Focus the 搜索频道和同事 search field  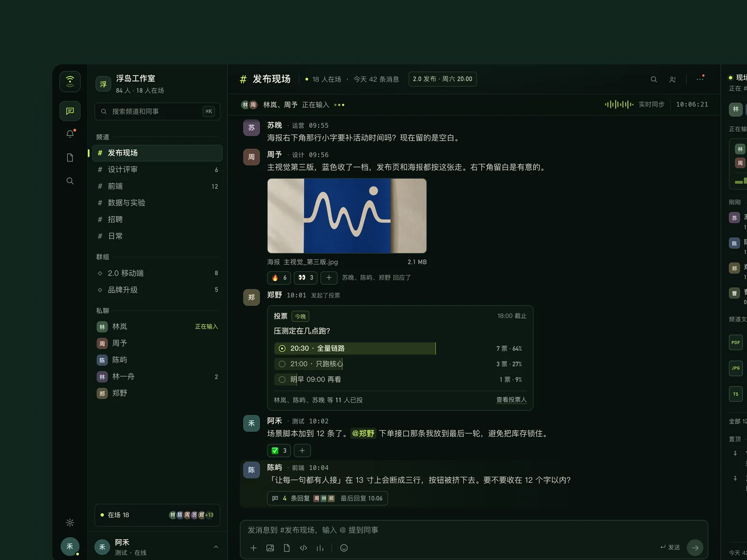pos(157,112)
